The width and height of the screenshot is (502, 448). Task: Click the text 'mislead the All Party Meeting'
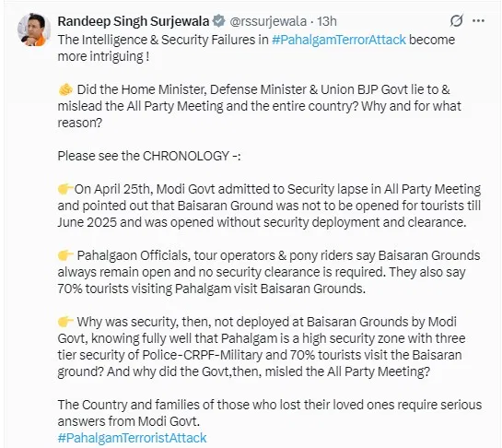coord(140,106)
